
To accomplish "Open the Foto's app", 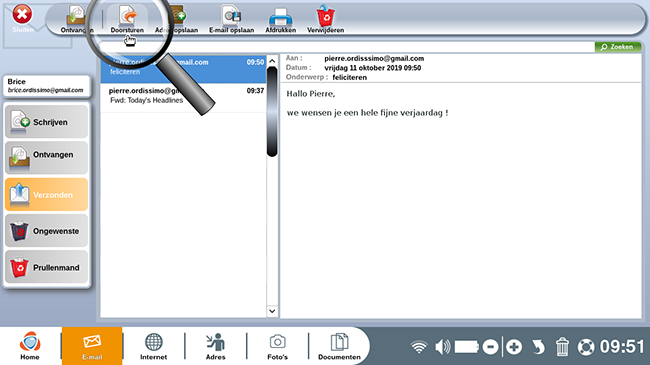I will (x=277, y=346).
